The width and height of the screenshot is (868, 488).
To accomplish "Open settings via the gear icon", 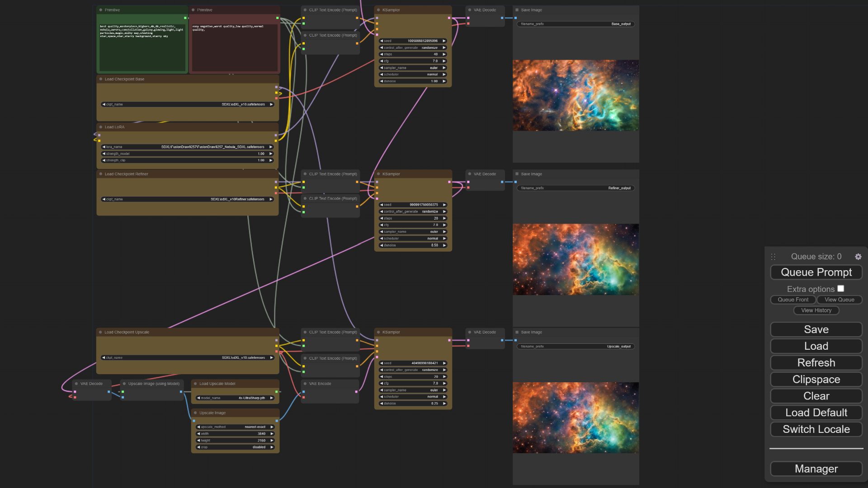I will [x=858, y=257].
